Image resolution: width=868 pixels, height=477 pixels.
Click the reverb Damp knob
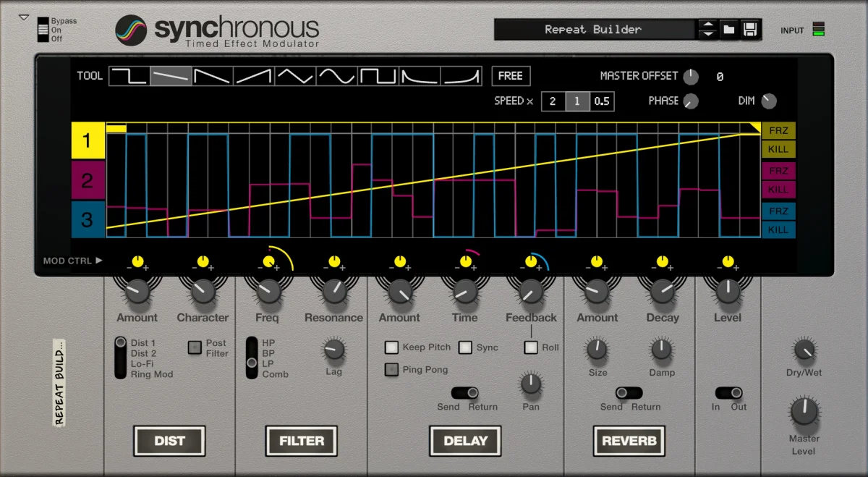click(662, 350)
